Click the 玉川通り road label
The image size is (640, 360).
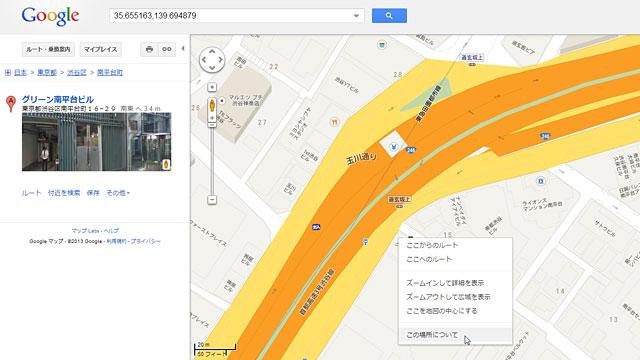pos(362,159)
